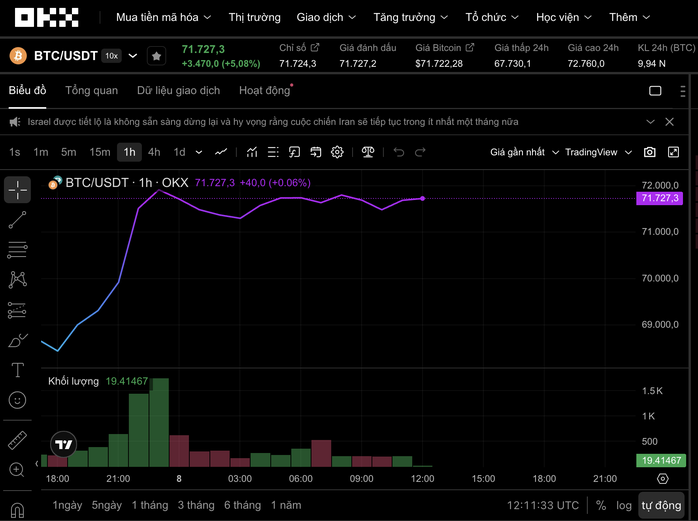Take a chart snapshot with camera icon

(650, 152)
